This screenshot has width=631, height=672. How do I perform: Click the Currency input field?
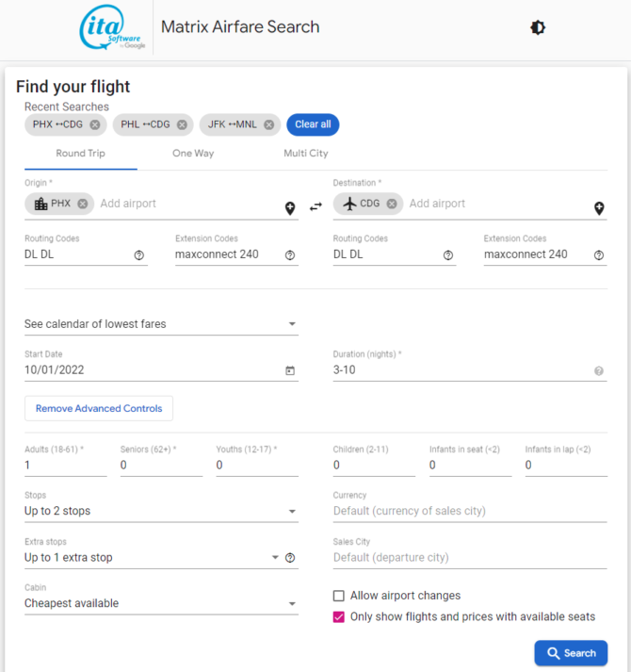(x=470, y=511)
